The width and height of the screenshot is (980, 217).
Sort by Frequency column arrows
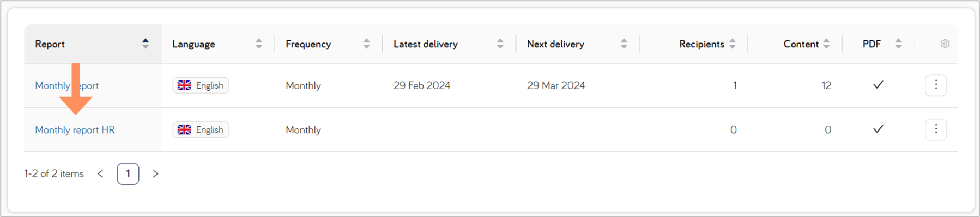click(x=367, y=44)
